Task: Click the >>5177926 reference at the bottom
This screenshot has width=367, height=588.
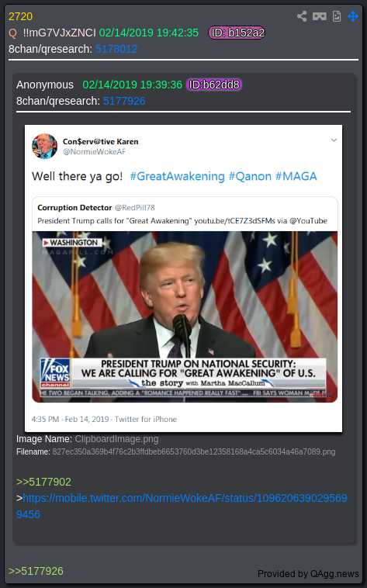Action: click(36, 571)
